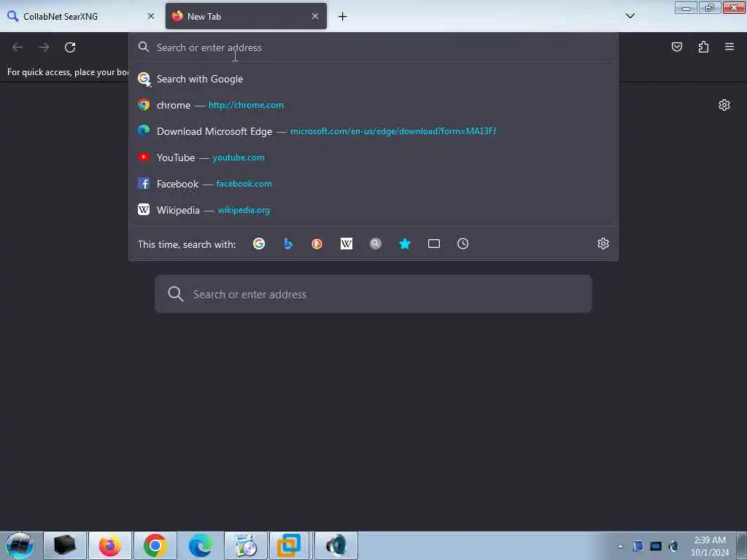The width and height of the screenshot is (747, 560).
Task: Search with the gray magnifier engine icon
Action: coord(376,244)
